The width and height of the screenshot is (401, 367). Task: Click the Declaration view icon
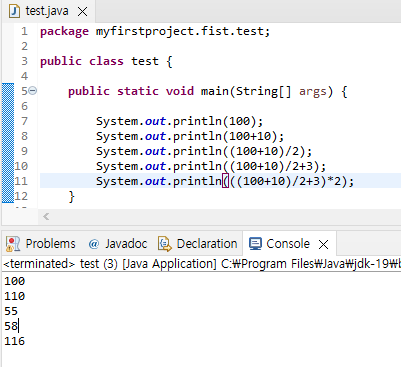164,244
